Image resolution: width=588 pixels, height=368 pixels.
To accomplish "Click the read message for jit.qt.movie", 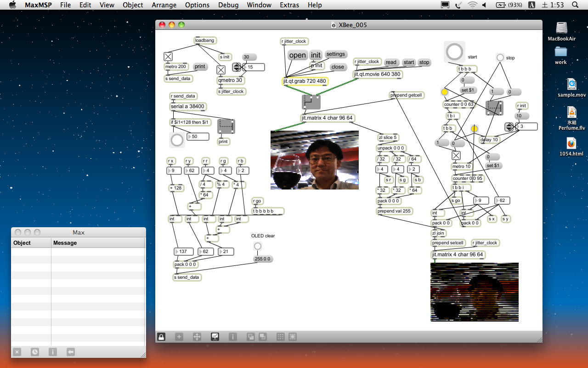I will point(391,63).
